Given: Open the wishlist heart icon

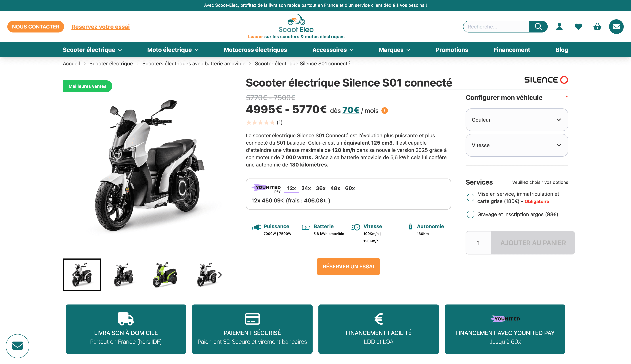Looking at the screenshot, I should click(578, 27).
